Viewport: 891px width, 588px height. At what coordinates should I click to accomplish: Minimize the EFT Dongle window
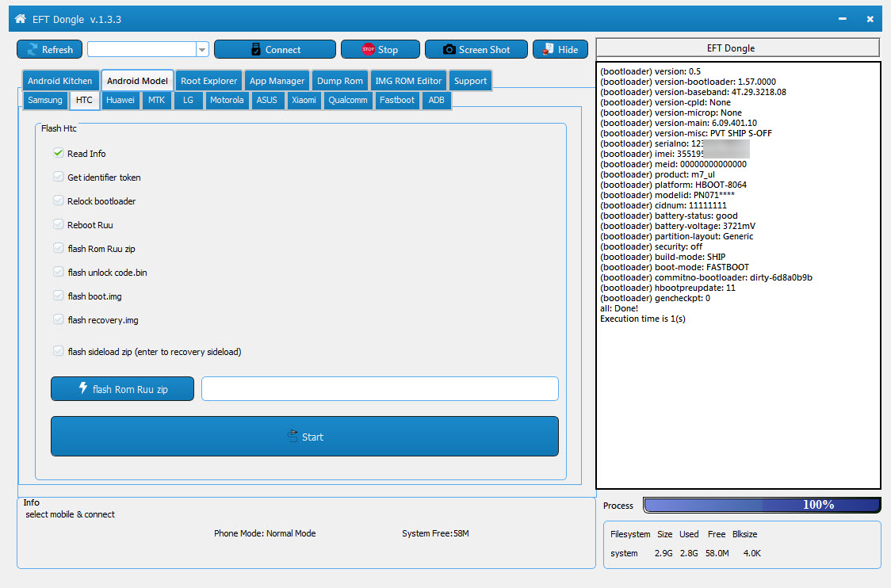pos(843,19)
